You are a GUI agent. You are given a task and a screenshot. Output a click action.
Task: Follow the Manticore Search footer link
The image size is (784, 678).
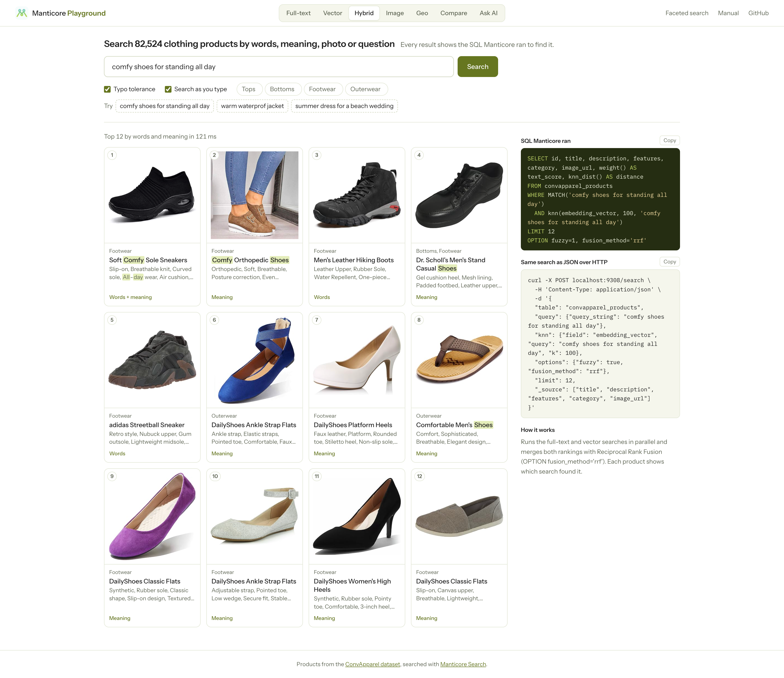[x=463, y=664]
